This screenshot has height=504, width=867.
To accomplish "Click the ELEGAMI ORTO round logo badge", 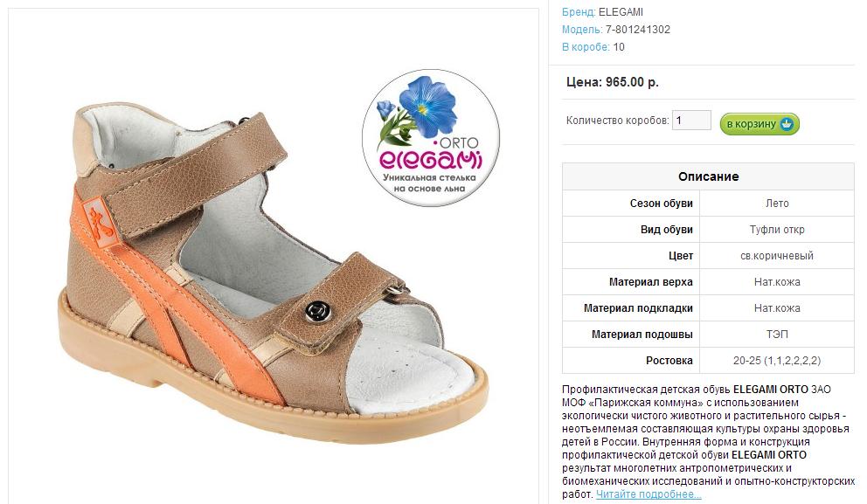I will 431,138.
